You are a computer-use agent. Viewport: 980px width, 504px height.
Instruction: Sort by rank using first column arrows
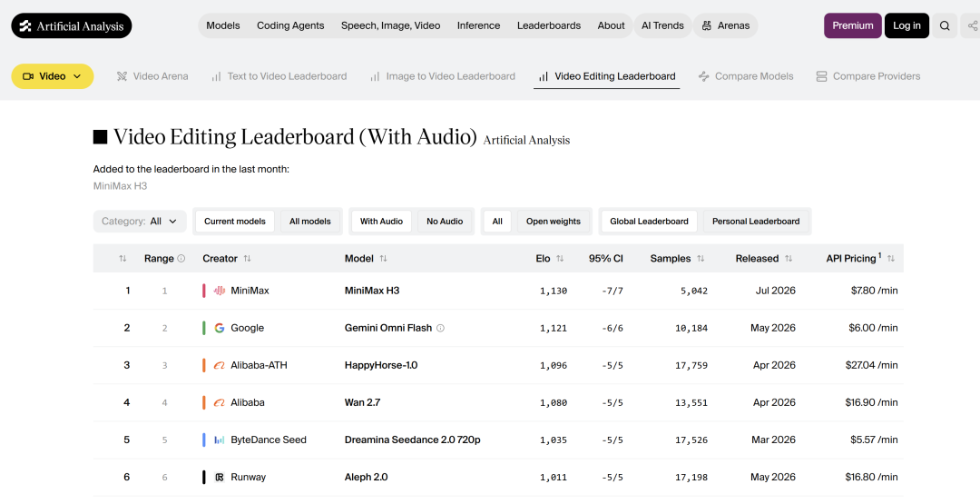122,258
